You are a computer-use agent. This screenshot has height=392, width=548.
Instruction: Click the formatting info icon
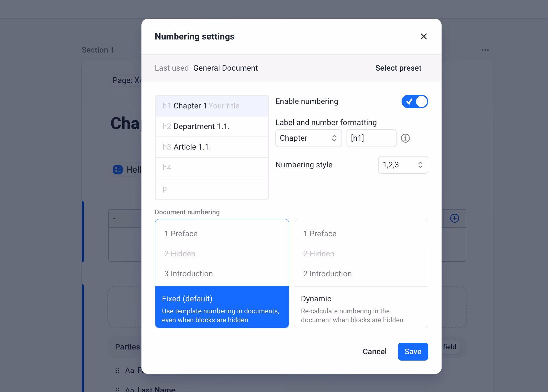(x=405, y=138)
